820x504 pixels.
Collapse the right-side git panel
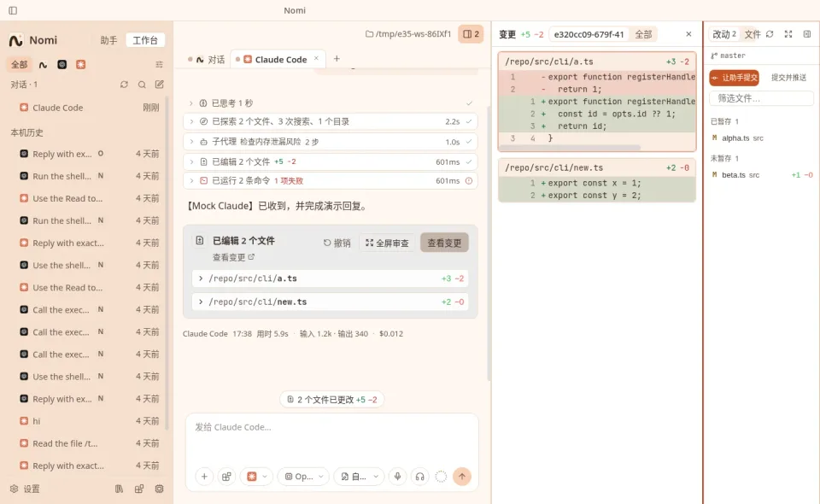[x=807, y=34]
